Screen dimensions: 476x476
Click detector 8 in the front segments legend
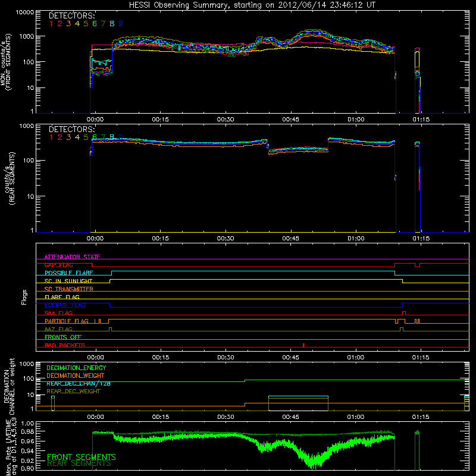tap(112, 24)
